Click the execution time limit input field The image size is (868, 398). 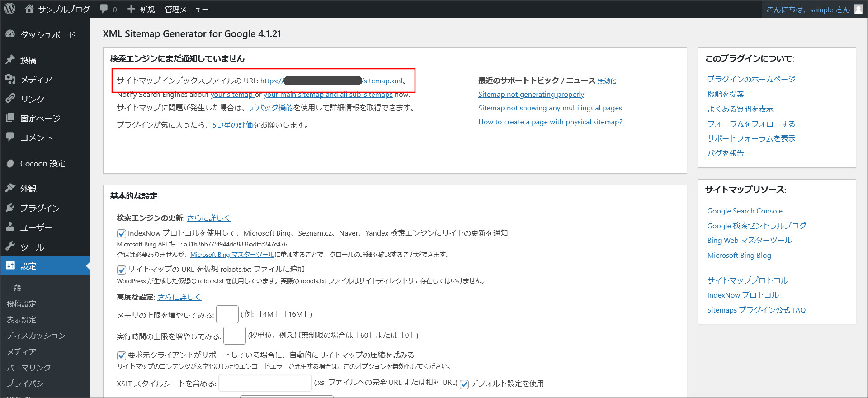235,336
